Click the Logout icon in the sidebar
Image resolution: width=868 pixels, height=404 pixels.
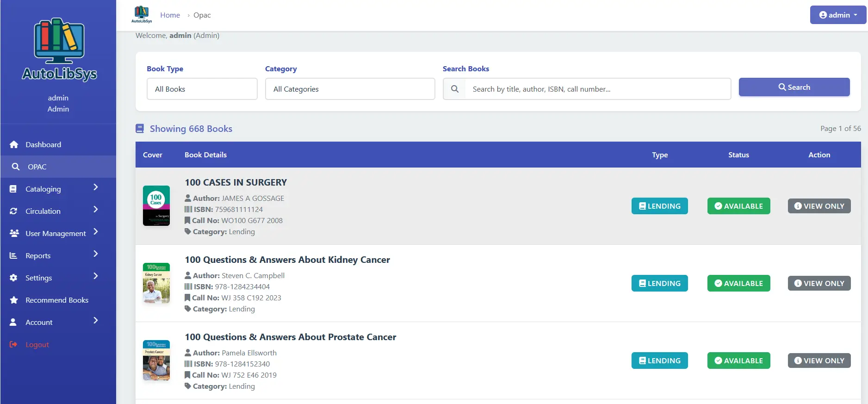point(13,344)
